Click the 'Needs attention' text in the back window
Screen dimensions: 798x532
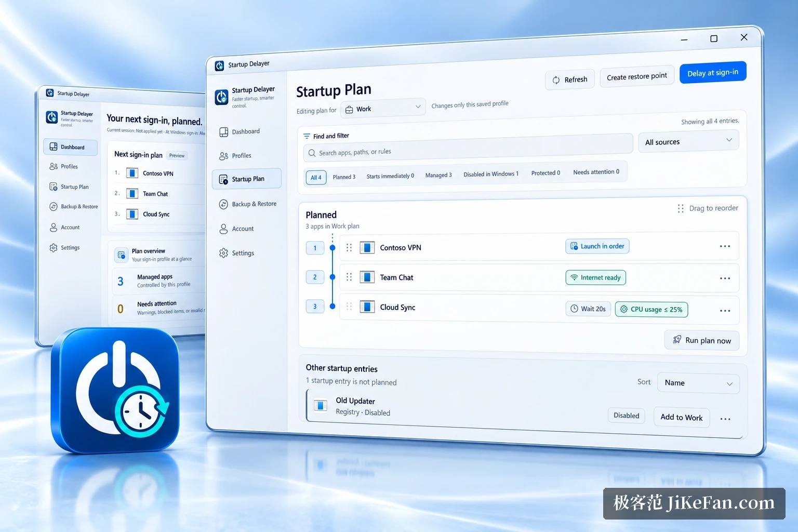(x=157, y=304)
